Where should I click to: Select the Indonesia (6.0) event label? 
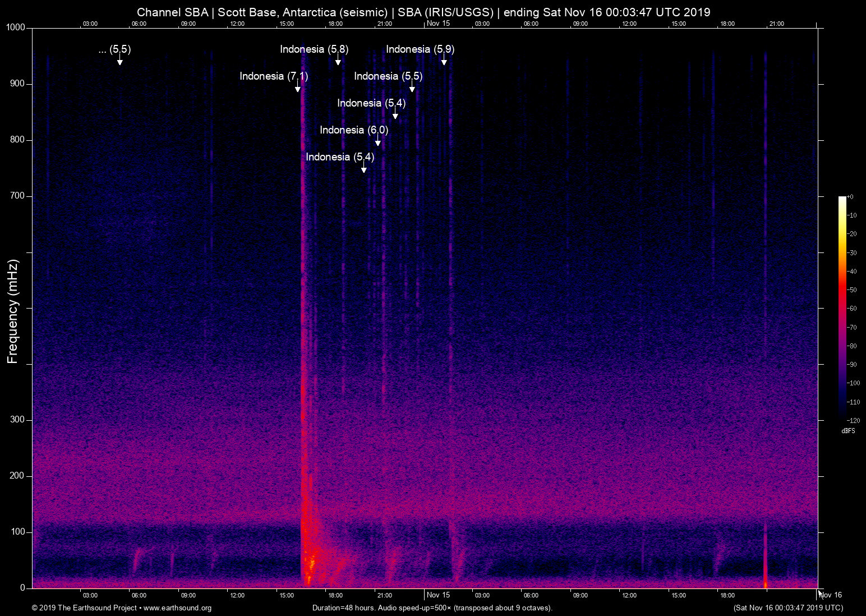coord(354,130)
